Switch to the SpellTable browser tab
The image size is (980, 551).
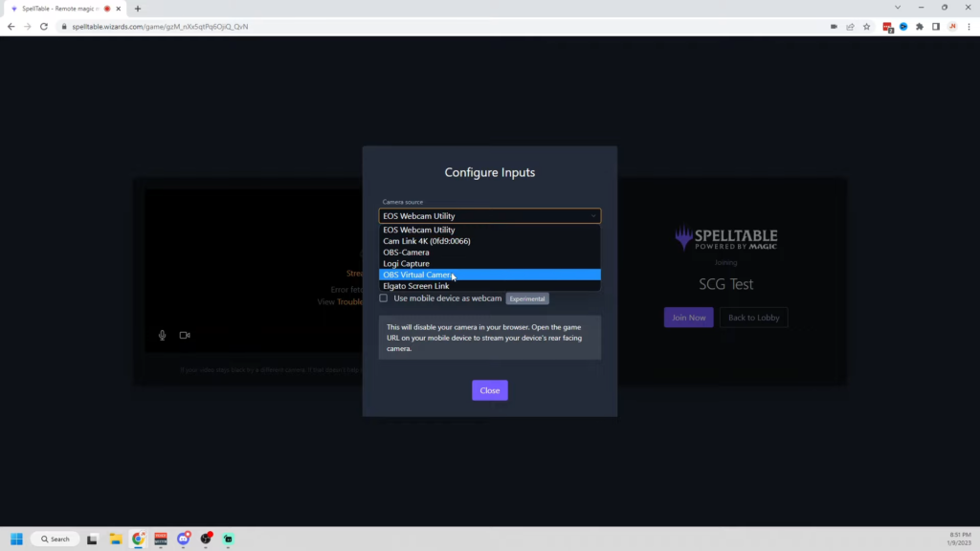[x=60, y=9]
